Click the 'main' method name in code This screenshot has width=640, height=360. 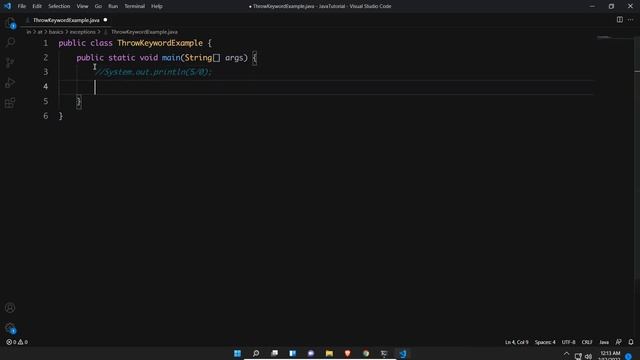171,58
